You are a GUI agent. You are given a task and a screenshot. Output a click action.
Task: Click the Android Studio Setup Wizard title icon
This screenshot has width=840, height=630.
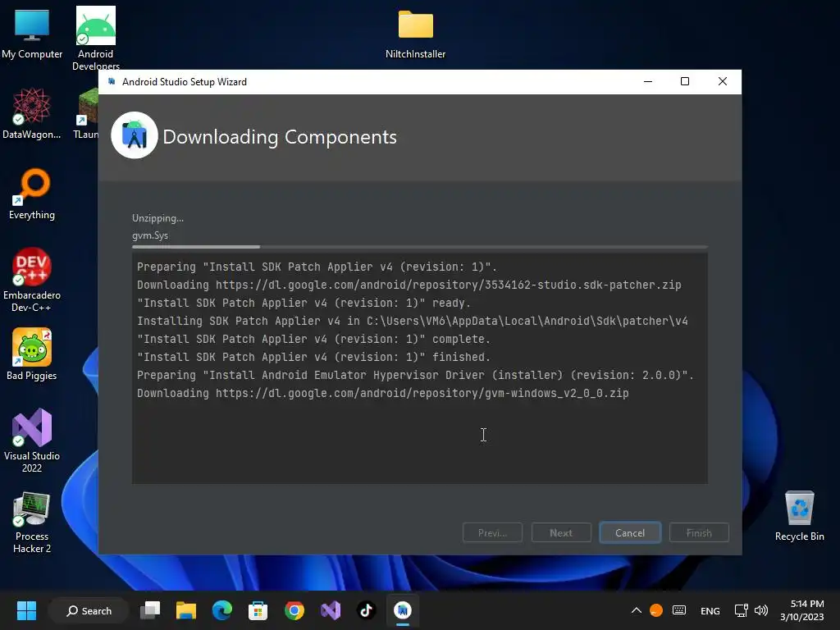(x=112, y=81)
